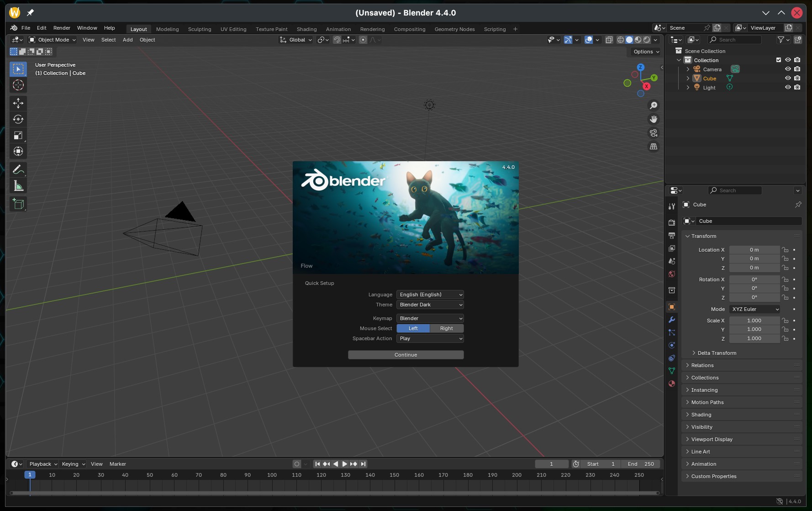This screenshot has width=812, height=511.
Task: Switch to wireframe viewport shading
Action: coord(621,40)
